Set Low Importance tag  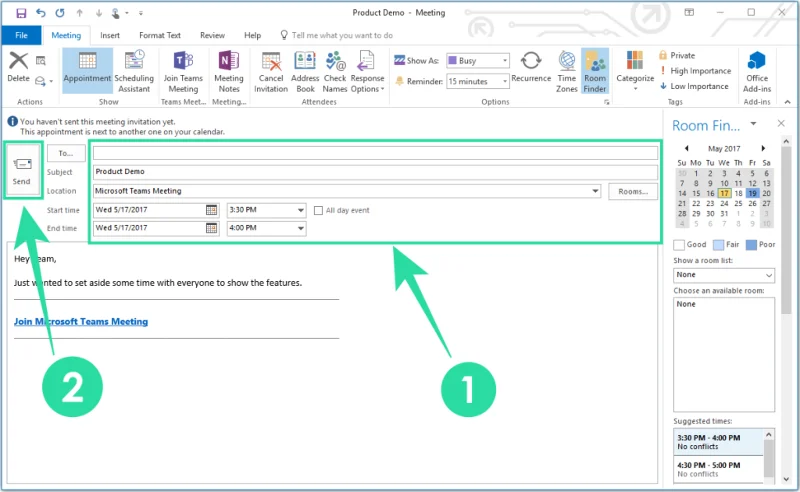[x=694, y=86]
